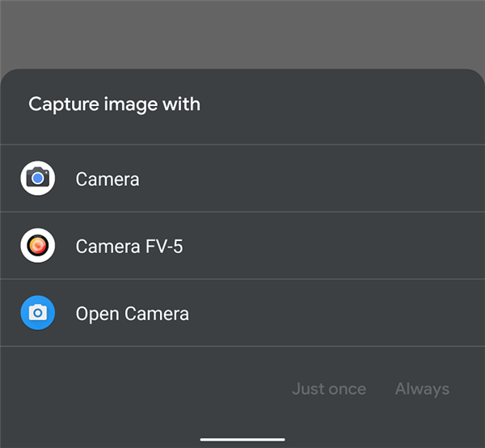Click the white camera glyph in Open Camera icon
This screenshot has height=448, width=485.
[x=37, y=312]
